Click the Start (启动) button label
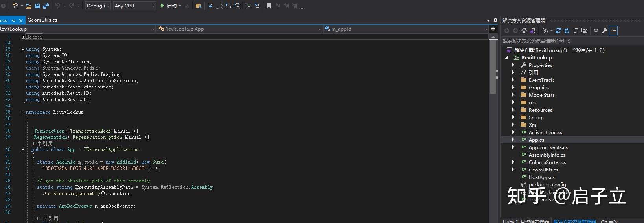 pos(172,6)
